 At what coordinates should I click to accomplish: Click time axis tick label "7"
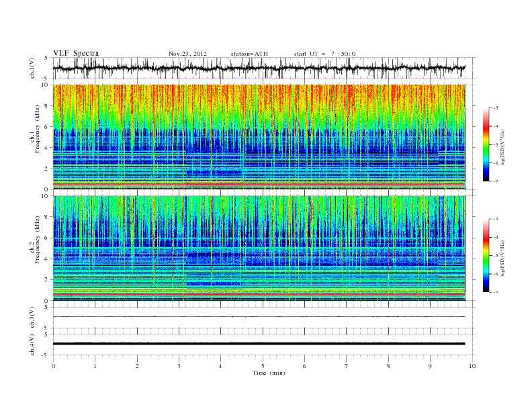[x=347, y=366]
